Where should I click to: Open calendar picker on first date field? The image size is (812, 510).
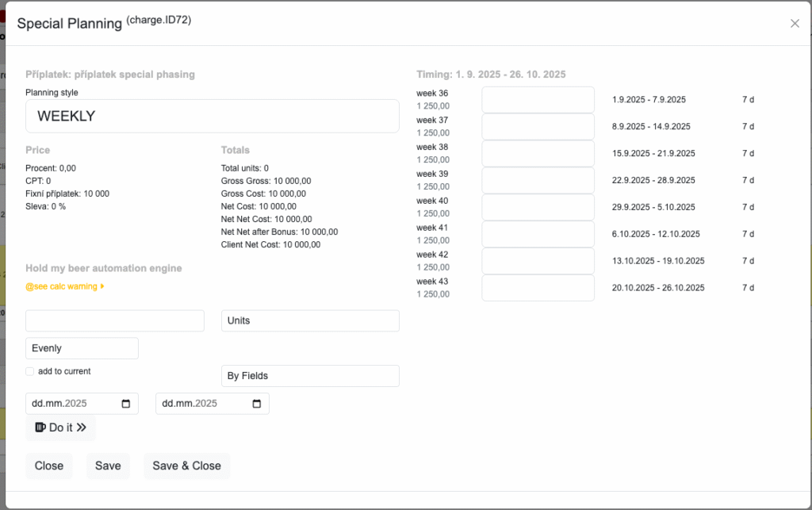(126, 404)
